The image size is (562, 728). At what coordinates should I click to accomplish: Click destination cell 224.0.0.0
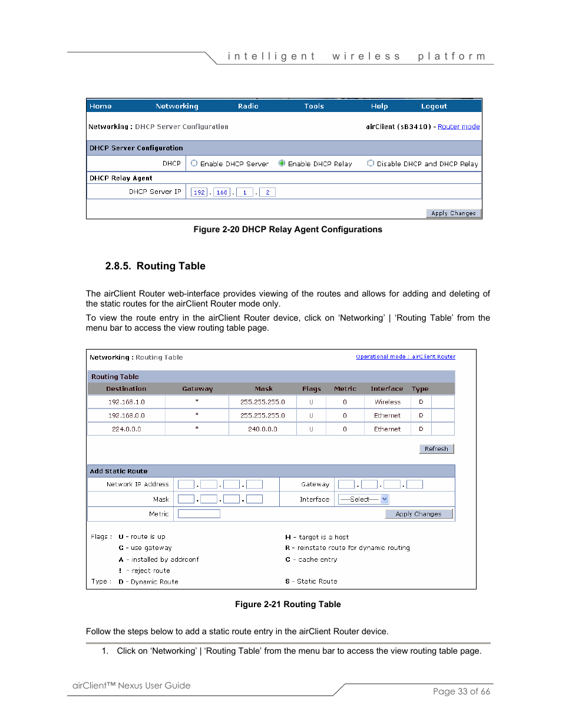coord(127,429)
